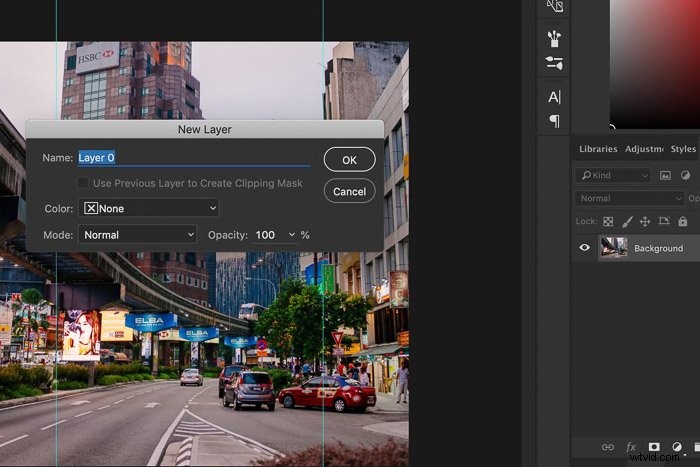The width and height of the screenshot is (700, 467).
Task: Toggle the pixel layer filter icon
Action: (x=665, y=175)
